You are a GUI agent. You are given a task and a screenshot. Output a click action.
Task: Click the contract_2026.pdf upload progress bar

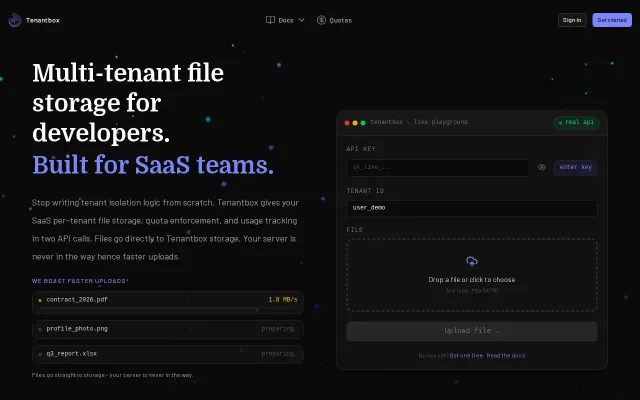point(168,310)
